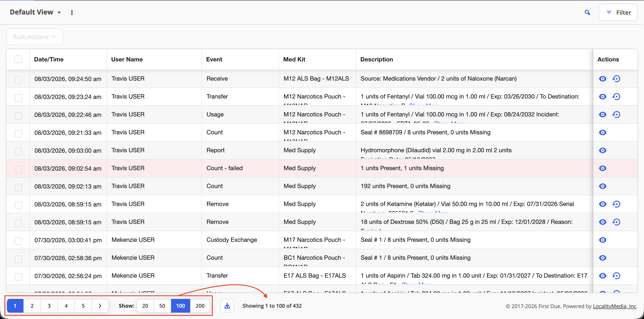644x319 pixels.
Task: Go to page 5
Action: click(x=83, y=306)
